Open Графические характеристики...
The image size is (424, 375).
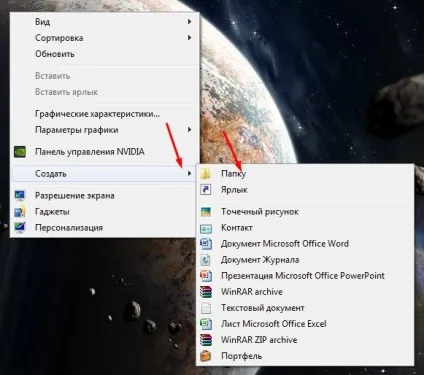(x=104, y=114)
